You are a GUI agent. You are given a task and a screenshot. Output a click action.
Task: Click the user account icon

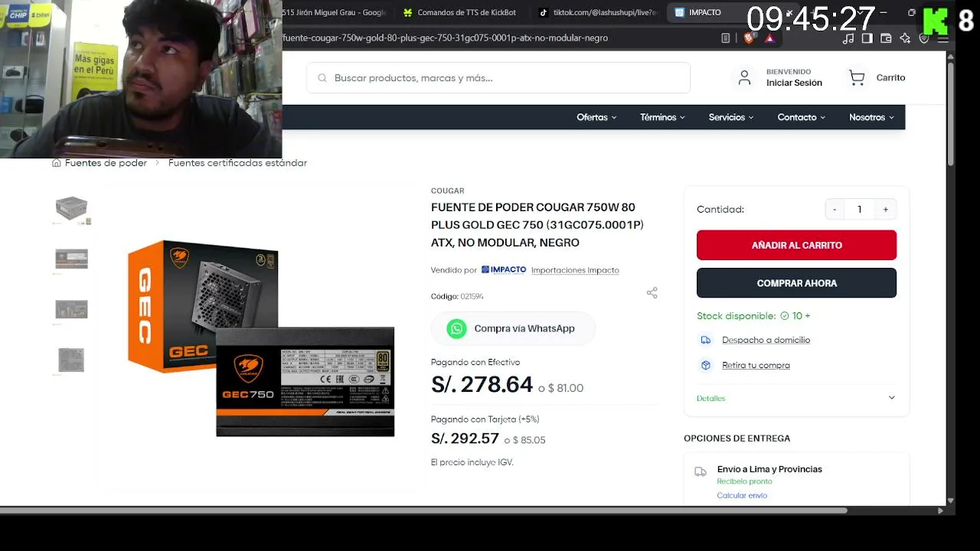pyautogui.click(x=744, y=77)
